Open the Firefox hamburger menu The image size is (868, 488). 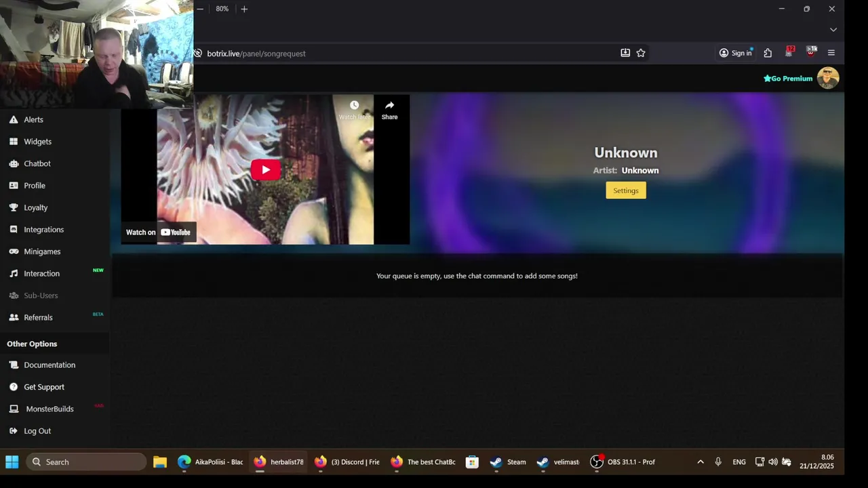pos(831,53)
